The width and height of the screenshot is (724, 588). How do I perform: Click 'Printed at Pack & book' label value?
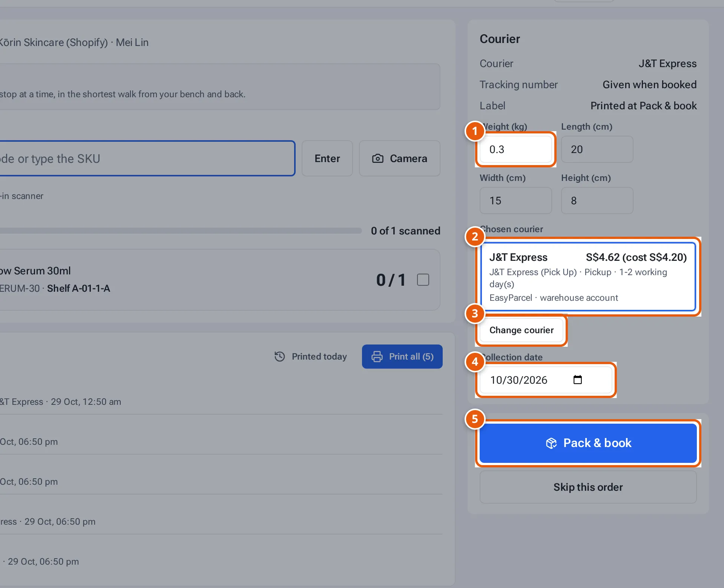pyautogui.click(x=643, y=106)
